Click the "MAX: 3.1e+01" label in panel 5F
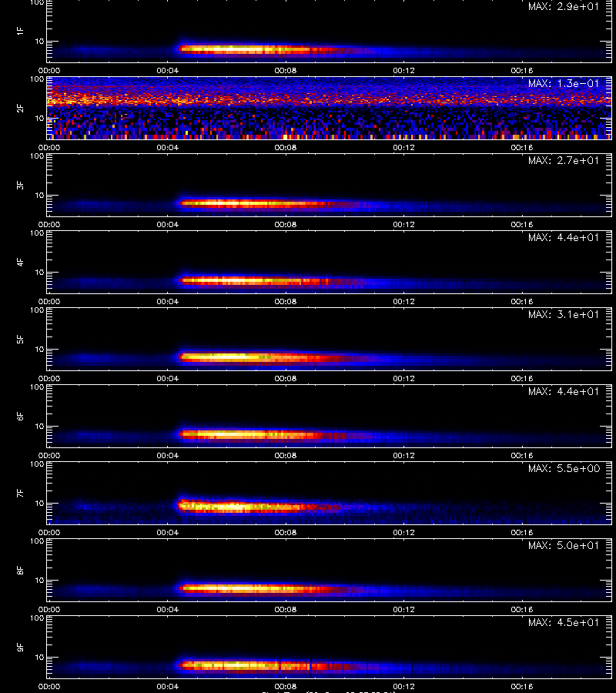Screen dimensions: 616x693 click(564, 314)
